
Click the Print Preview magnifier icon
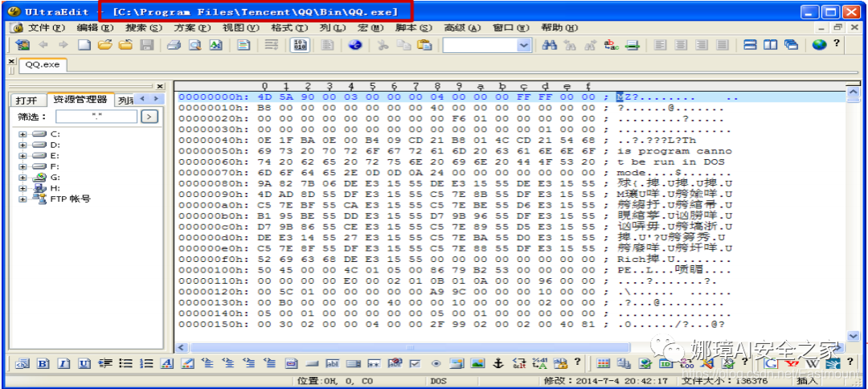(x=194, y=45)
